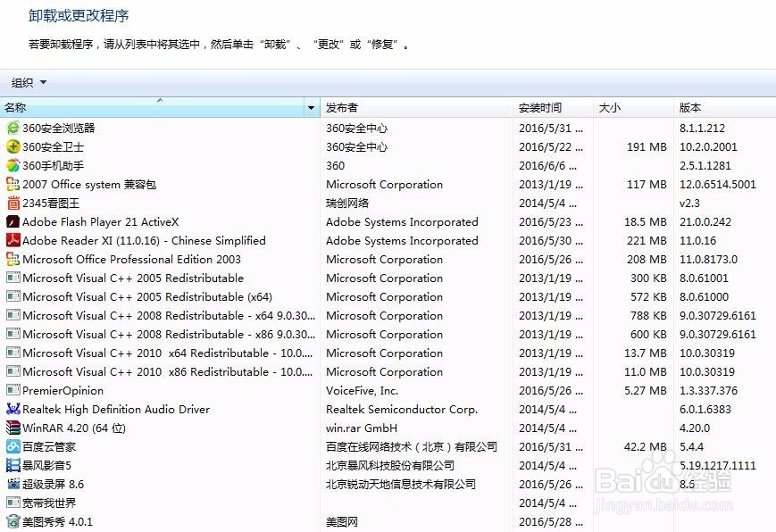Open the 组织 dropdown menu

click(x=29, y=82)
